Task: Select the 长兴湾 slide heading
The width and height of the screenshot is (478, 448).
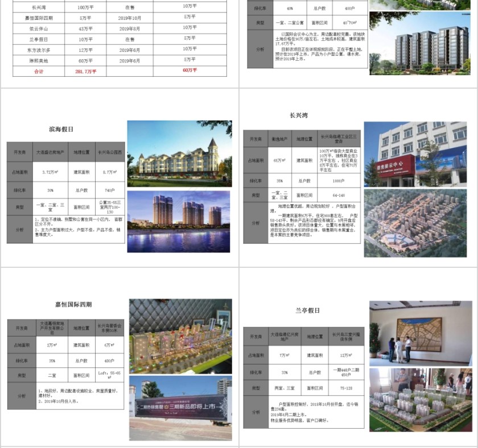Action: [x=298, y=115]
